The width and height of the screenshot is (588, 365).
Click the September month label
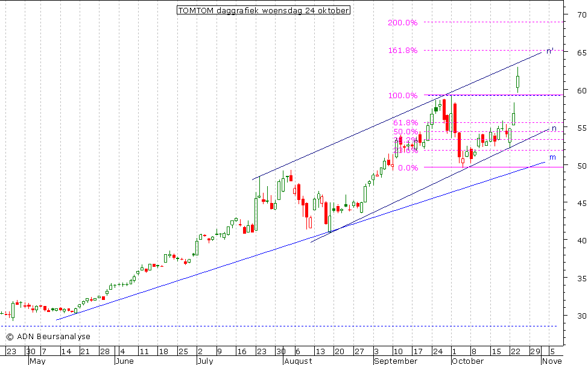[x=396, y=361]
